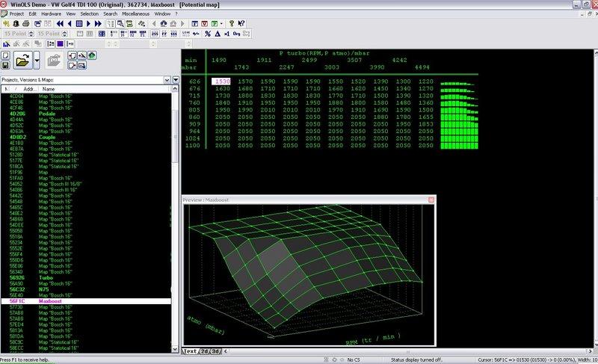Click the black arrow button beside Projects combo
Screen dimensions: 598x364
click(x=176, y=80)
